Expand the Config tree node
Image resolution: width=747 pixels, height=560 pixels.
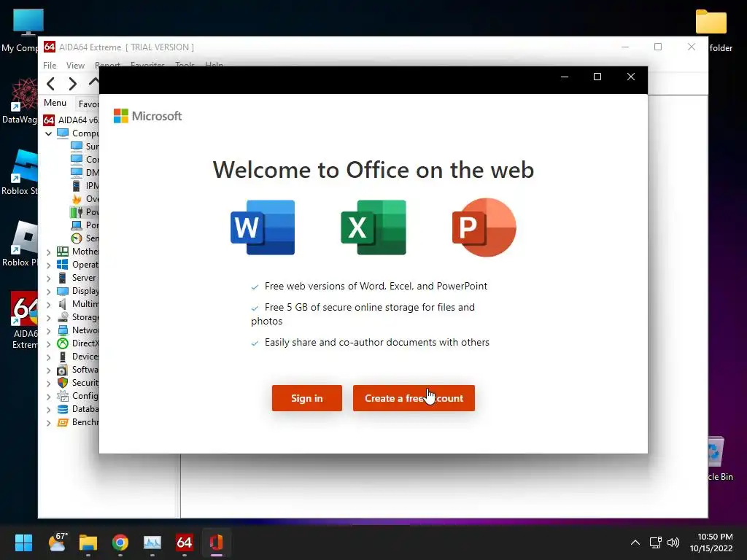49,396
